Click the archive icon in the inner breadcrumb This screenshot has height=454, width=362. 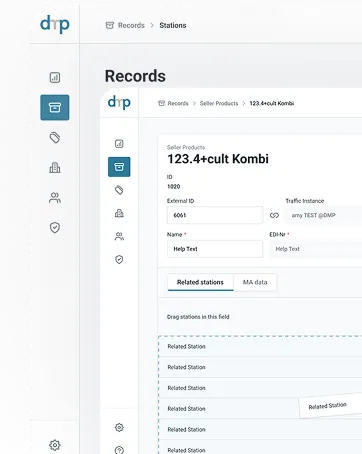[x=161, y=103]
